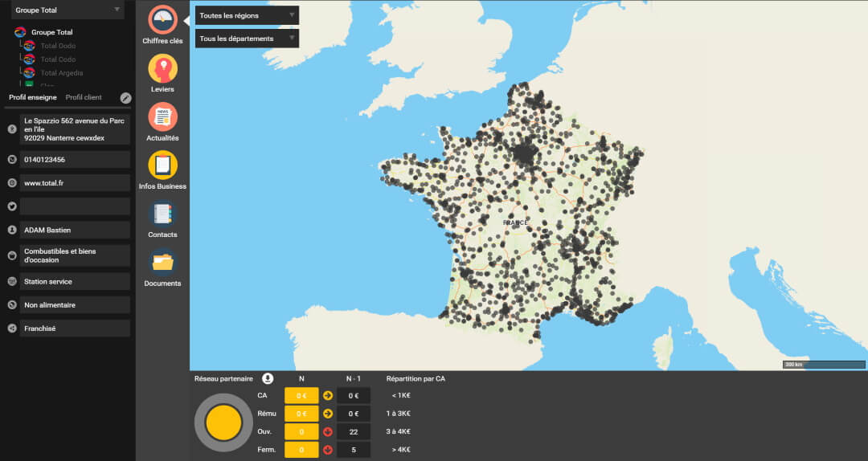Select Total Argedia tree item
Screen dimensions: 868x461
coord(61,73)
